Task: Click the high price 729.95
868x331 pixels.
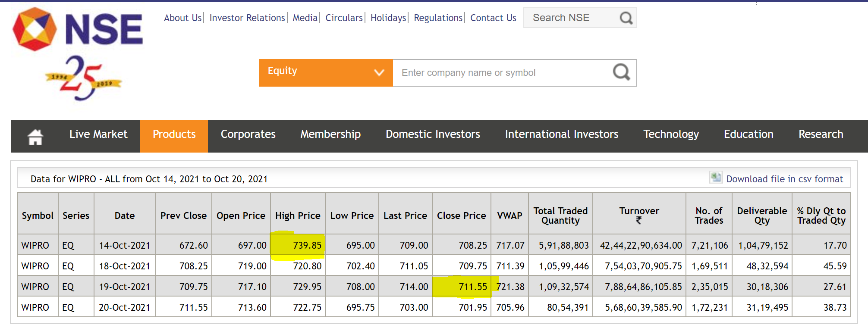Action: (x=307, y=287)
